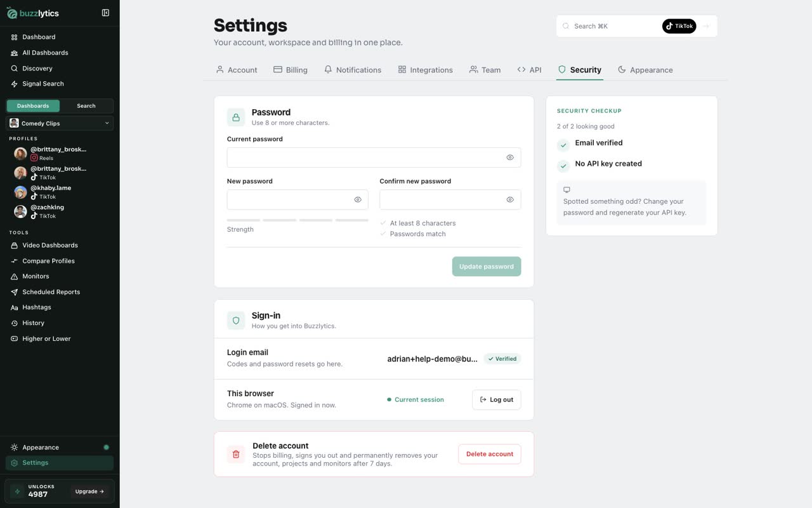
Task: Go to the Notifications tab
Action: pos(353,70)
